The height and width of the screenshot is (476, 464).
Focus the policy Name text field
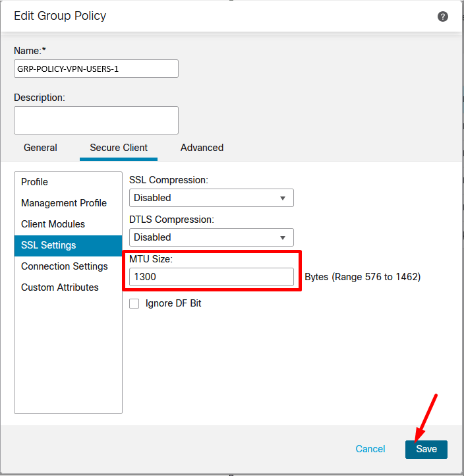point(96,69)
